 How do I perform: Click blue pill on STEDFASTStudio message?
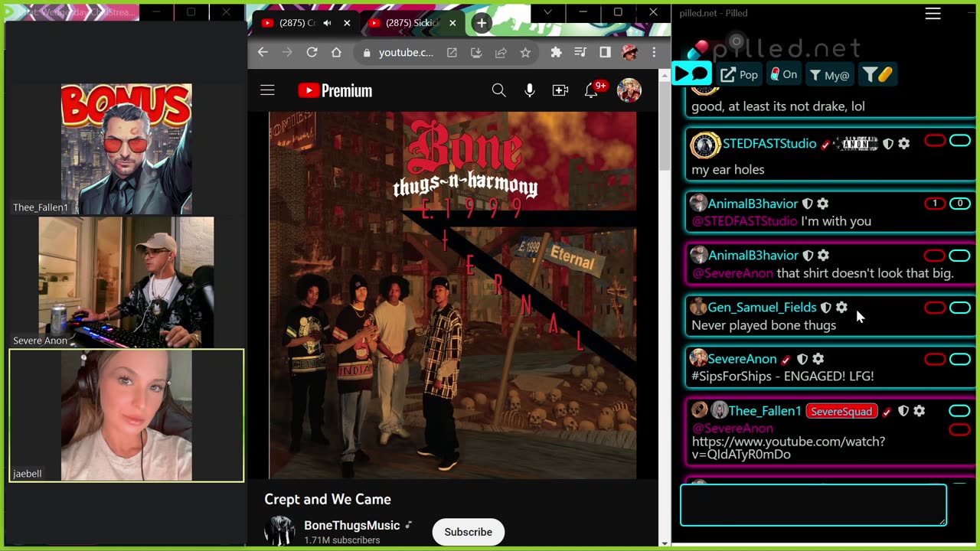tap(960, 141)
